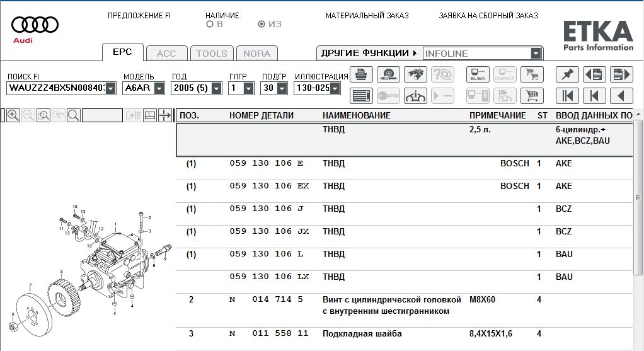Image resolution: width=644 pixels, height=351 pixels.
Task: Click the printer icon in the toolbar
Action: tap(362, 74)
